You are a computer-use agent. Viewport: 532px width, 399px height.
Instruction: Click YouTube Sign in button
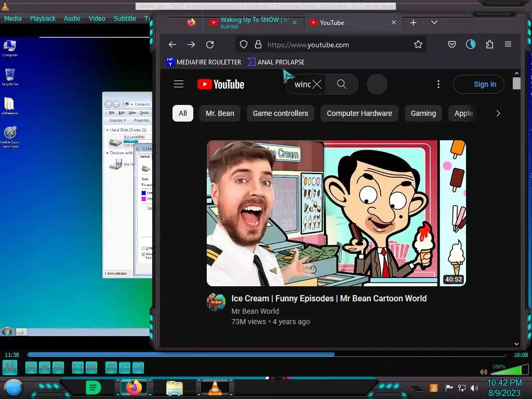478,84
